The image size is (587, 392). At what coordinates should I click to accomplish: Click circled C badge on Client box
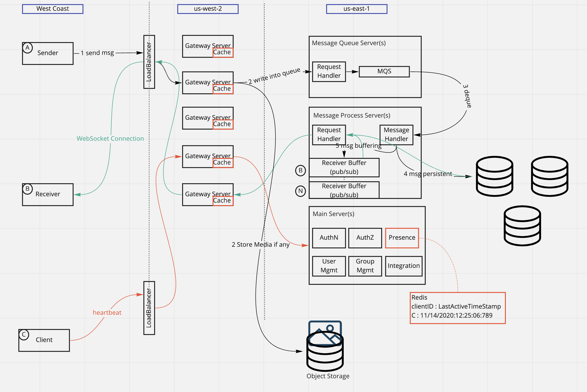(24, 335)
